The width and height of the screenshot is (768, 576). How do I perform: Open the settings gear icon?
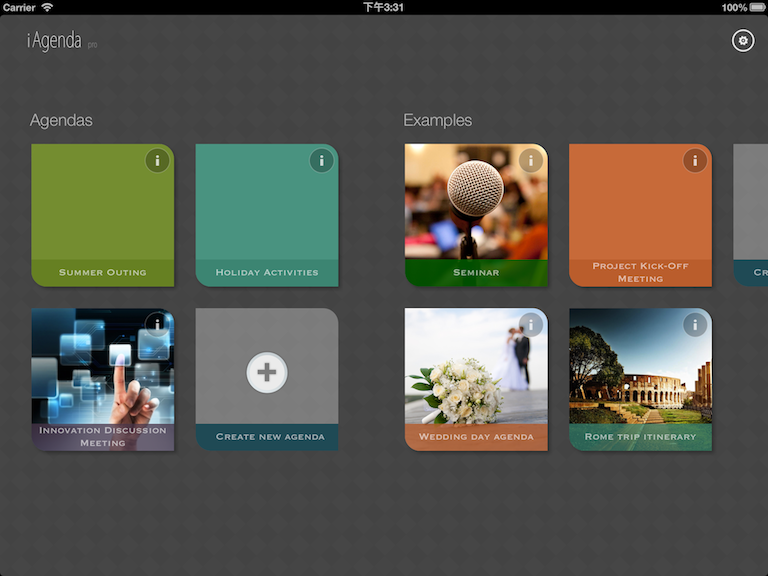point(743,41)
